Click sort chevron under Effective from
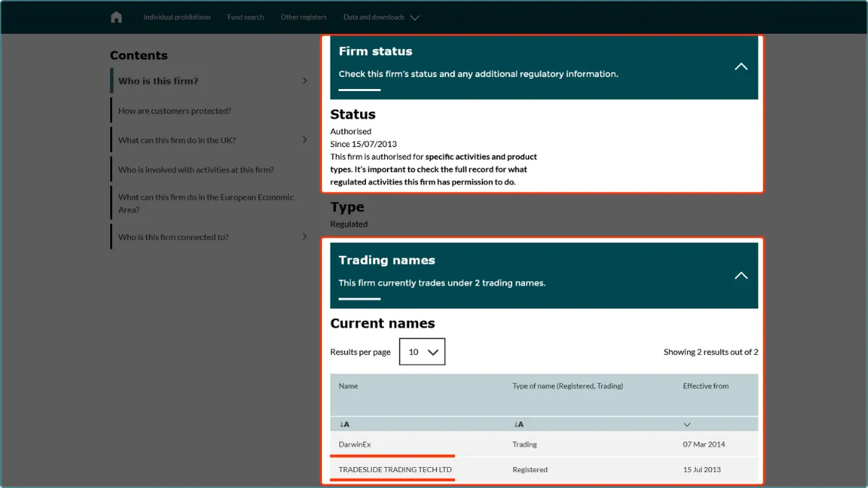This screenshot has height=488, width=868. tap(687, 424)
